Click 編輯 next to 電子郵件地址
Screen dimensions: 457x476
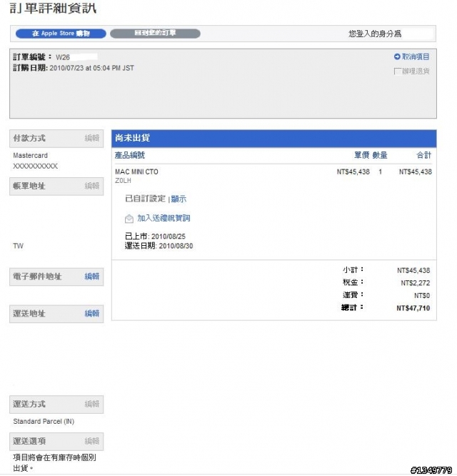[92, 277]
